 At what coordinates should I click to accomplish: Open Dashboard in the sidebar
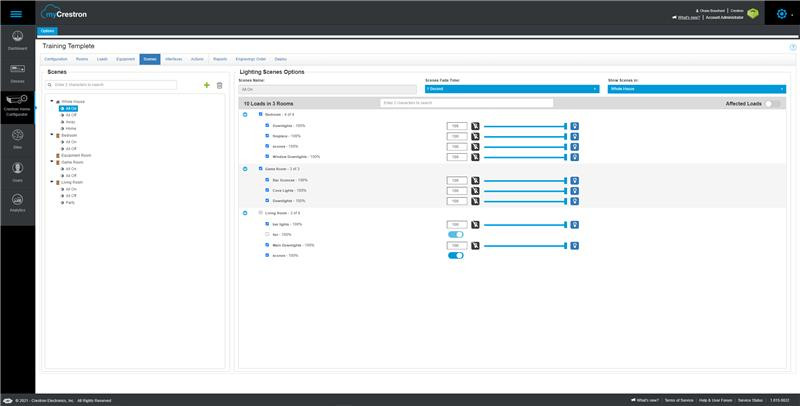point(17,41)
